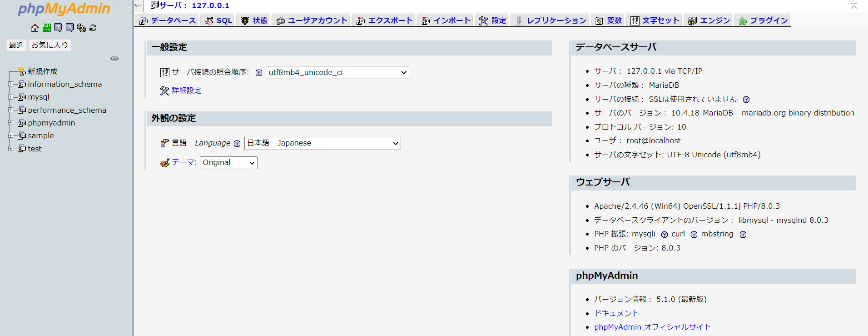Screen dimensions: 868x336
Task: Go to the エクスポート tab
Action: tap(384, 20)
